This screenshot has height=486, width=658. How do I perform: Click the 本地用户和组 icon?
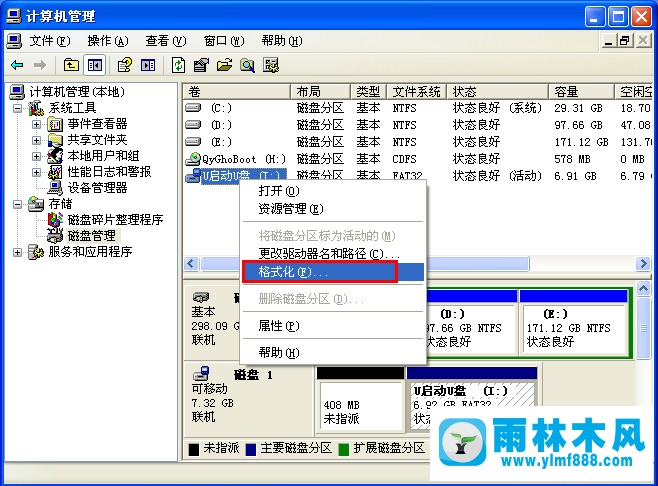click(x=55, y=156)
